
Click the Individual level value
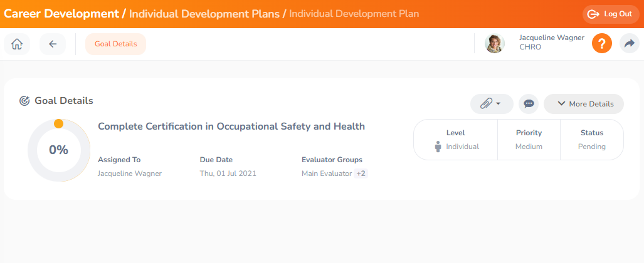[463, 147]
